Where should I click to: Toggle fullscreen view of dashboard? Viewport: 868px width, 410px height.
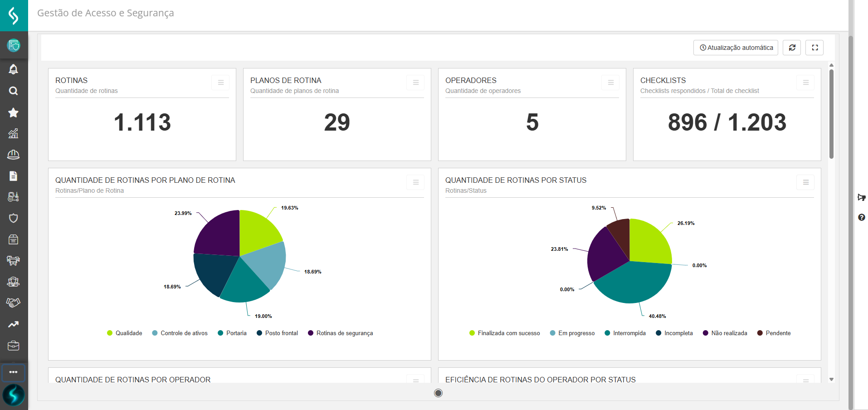(814, 48)
